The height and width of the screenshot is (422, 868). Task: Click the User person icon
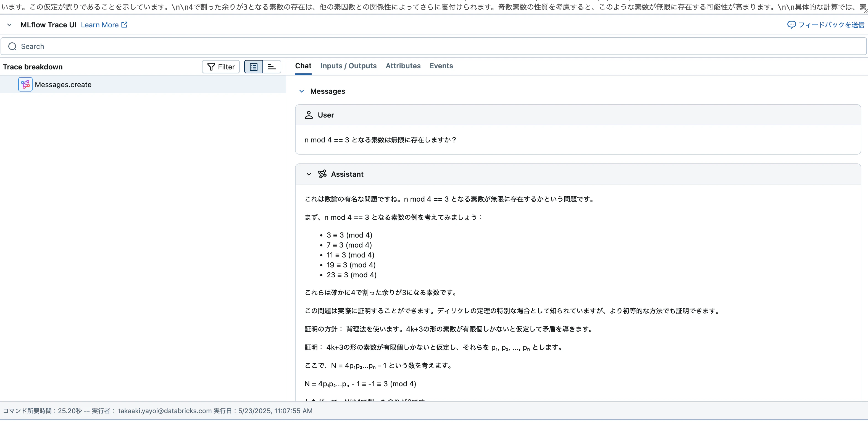pyautogui.click(x=309, y=115)
